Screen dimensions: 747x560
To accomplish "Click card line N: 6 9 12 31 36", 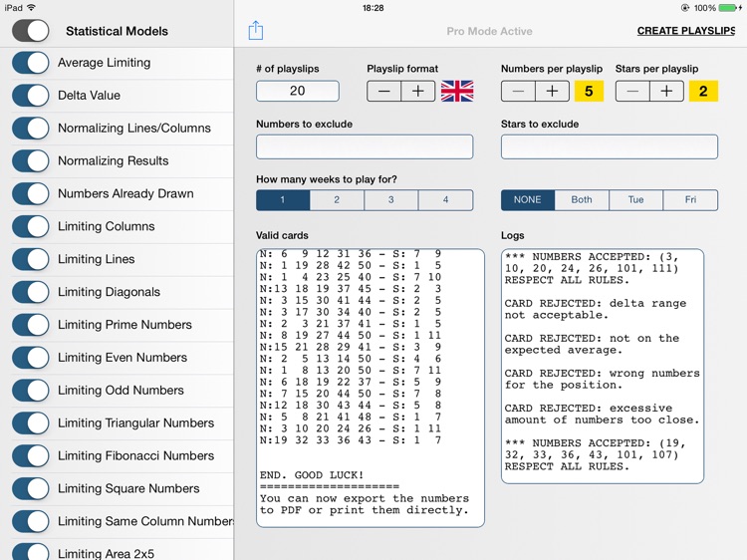I will 351,254.
